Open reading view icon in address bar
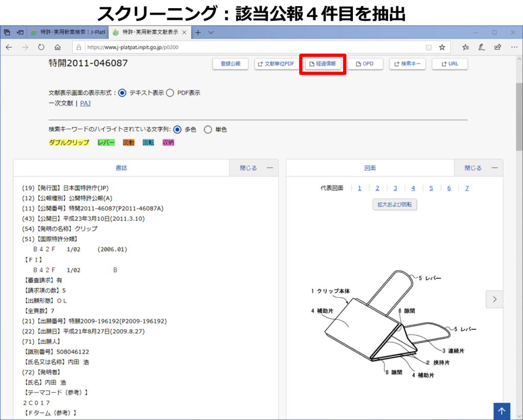Viewport: 523px width, 420px height. click(429, 47)
